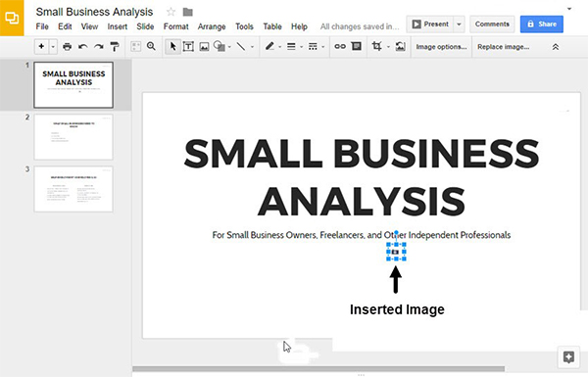Click the insert image toolbar icon

click(x=204, y=46)
